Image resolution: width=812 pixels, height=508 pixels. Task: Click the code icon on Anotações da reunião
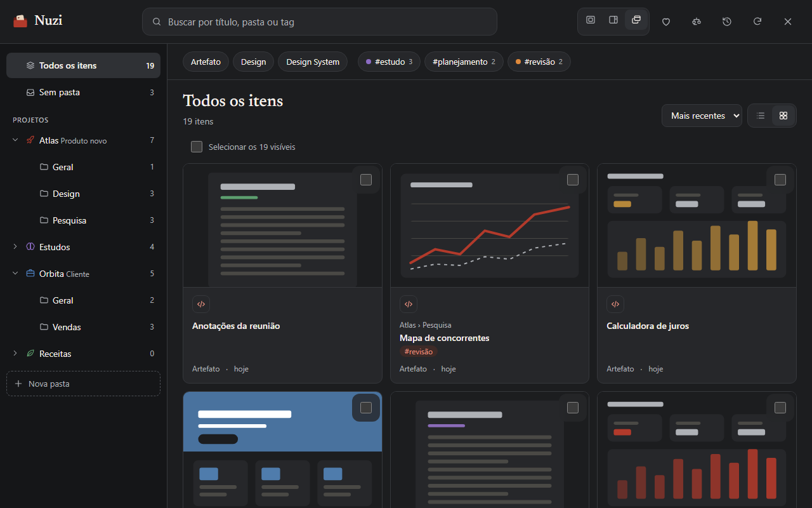tap(201, 304)
